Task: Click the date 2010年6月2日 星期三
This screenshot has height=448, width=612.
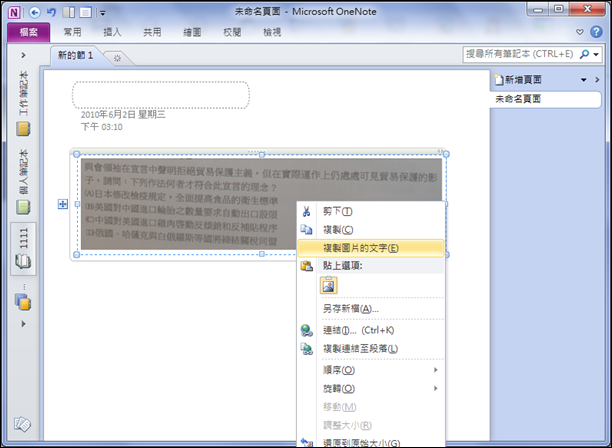Action: pos(123,114)
